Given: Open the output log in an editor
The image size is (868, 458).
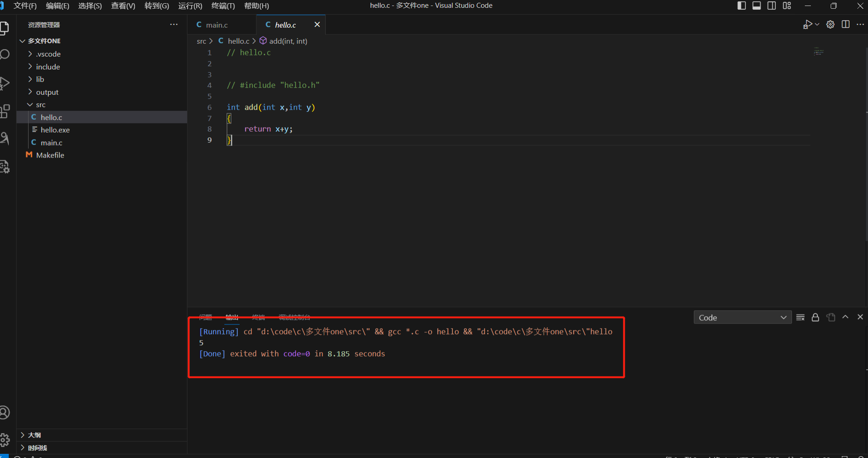Looking at the screenshot, I should (x=831, y=317).
